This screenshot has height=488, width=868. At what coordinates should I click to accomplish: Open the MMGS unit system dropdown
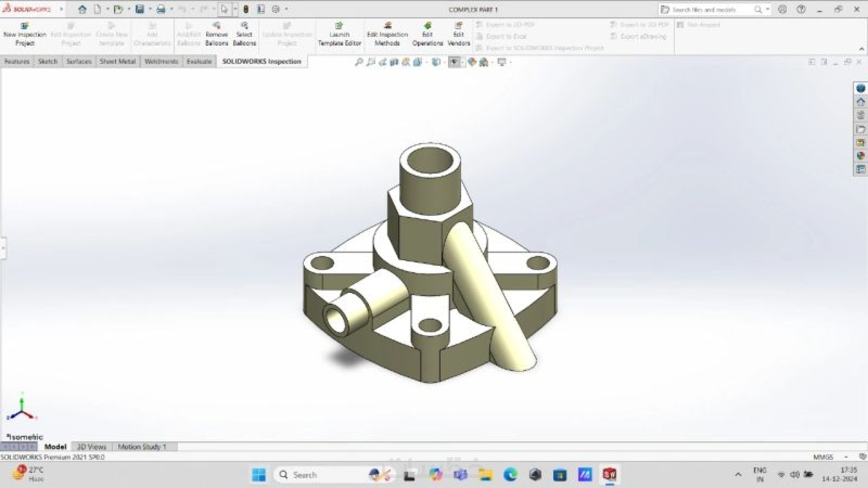point(846,457)
